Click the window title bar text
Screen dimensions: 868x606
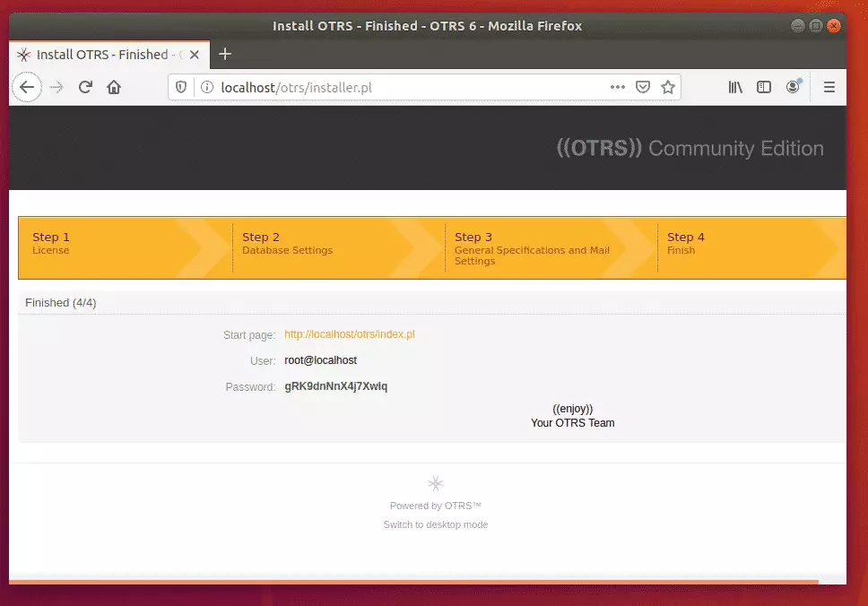[x=428, y=26]
